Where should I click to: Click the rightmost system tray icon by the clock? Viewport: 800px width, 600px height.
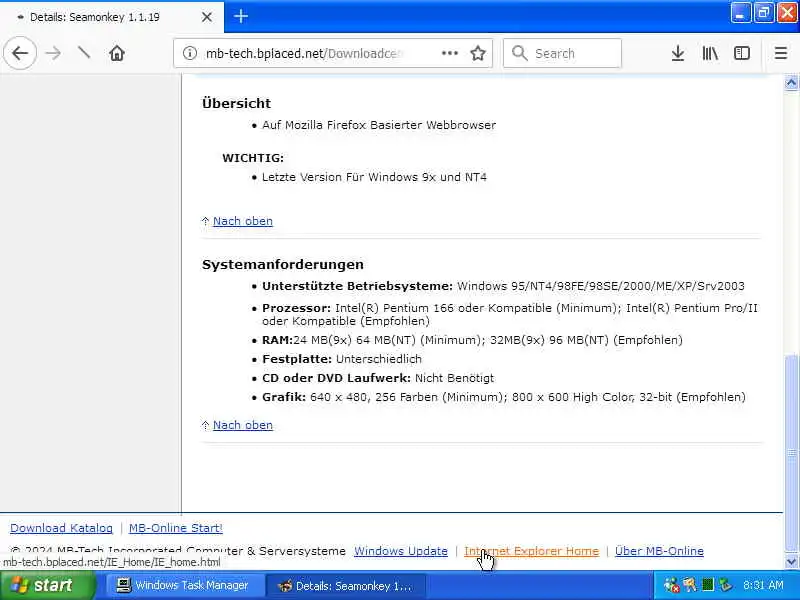click(x=725, y=585)
